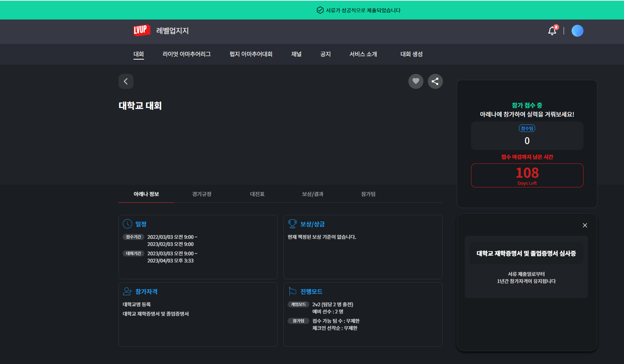The width and height of the screenshot is (624, 364).
Task: Open the 대회 생성 menu item
Action: point(411,54)
